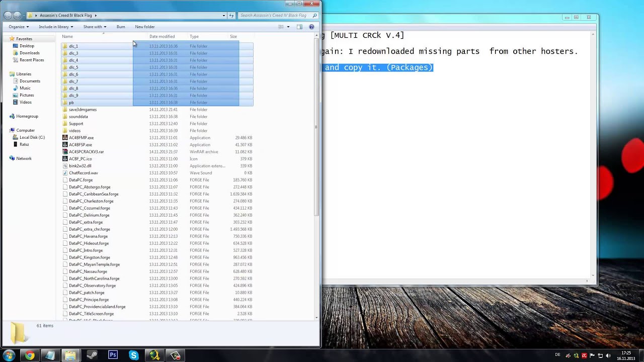Open the Ratsz drive in navigation pane
The image size is (644, 362).
(x=24, y=144)
